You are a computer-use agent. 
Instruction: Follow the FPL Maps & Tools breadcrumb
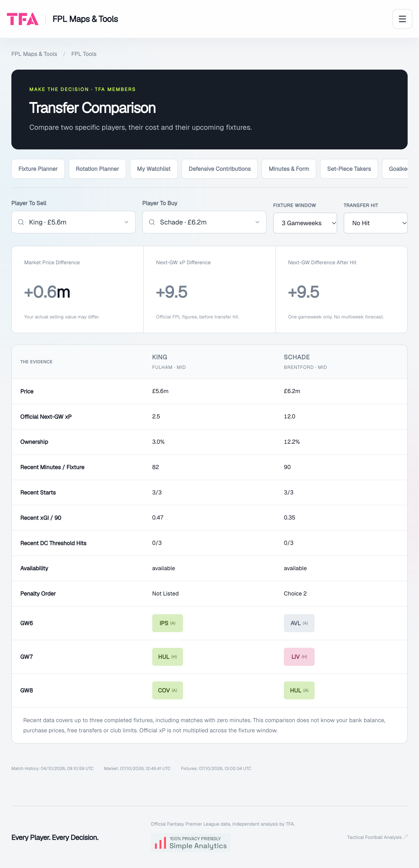tap(34, 54)
